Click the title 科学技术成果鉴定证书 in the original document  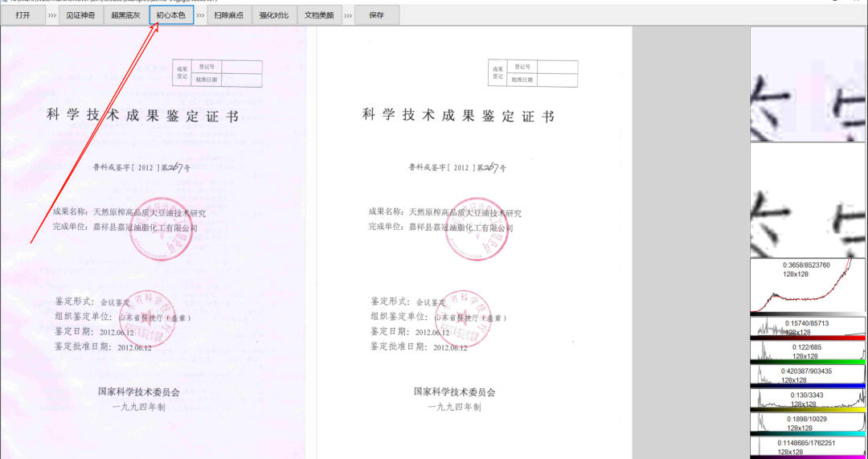pyautogui.click(x=143, y=116)
